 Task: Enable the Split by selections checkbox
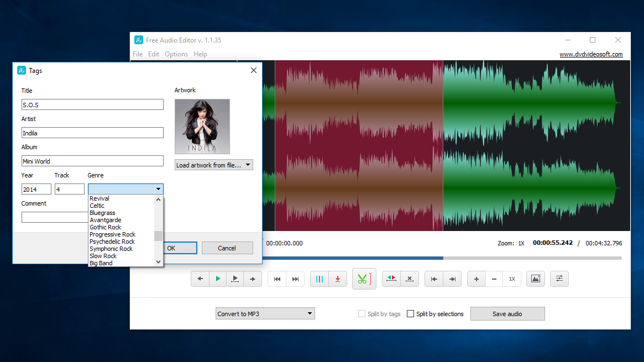click(411, 314)
